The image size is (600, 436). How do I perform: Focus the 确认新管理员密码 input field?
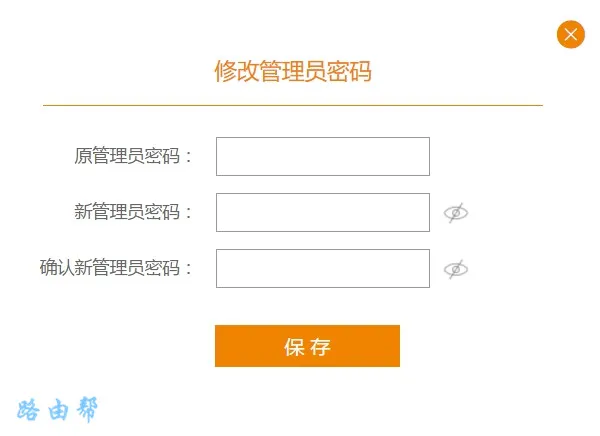pyautogui.click(x=322, y=268)
